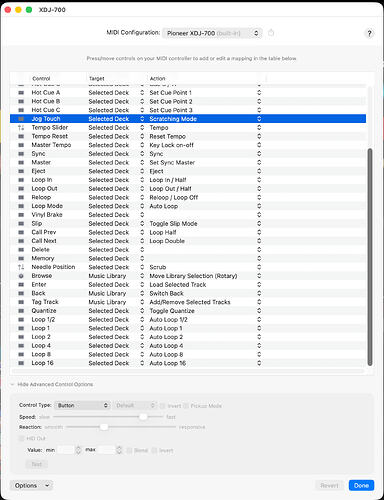Open the Default mode dropdown
This screenshot has width=384, height=500.
(x=135, y=405)
